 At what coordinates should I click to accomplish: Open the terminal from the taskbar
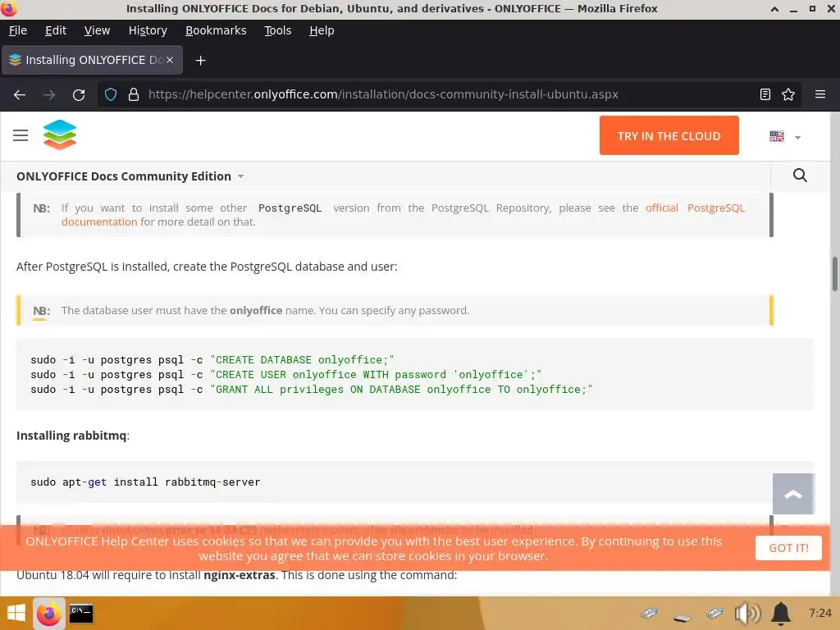81,614
